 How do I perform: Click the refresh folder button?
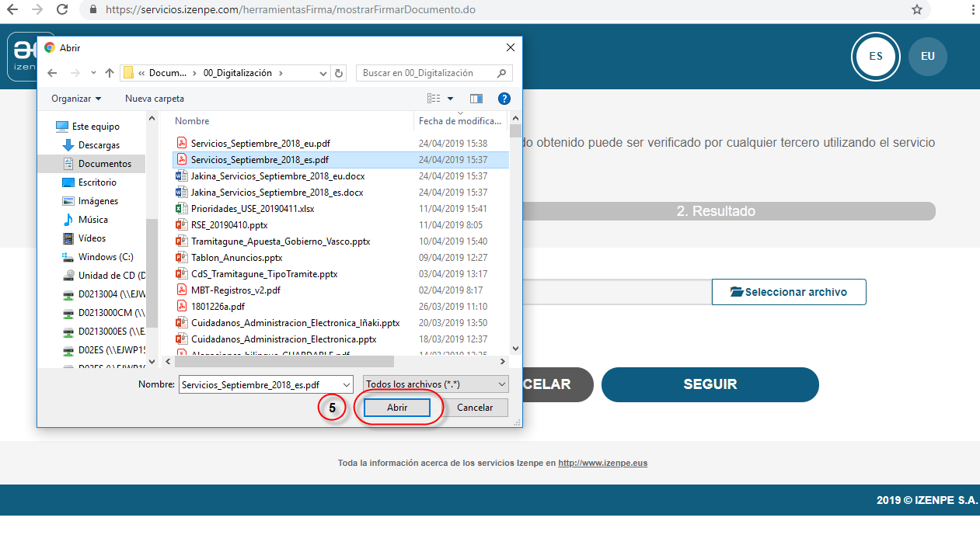[x=339, y=73]
